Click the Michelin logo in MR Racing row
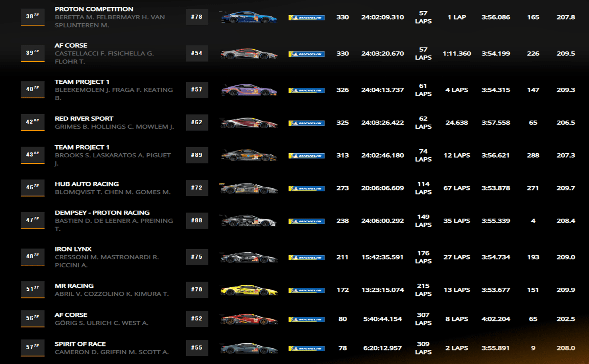This screenshot has width=589, height=364. tap(306, 290)
